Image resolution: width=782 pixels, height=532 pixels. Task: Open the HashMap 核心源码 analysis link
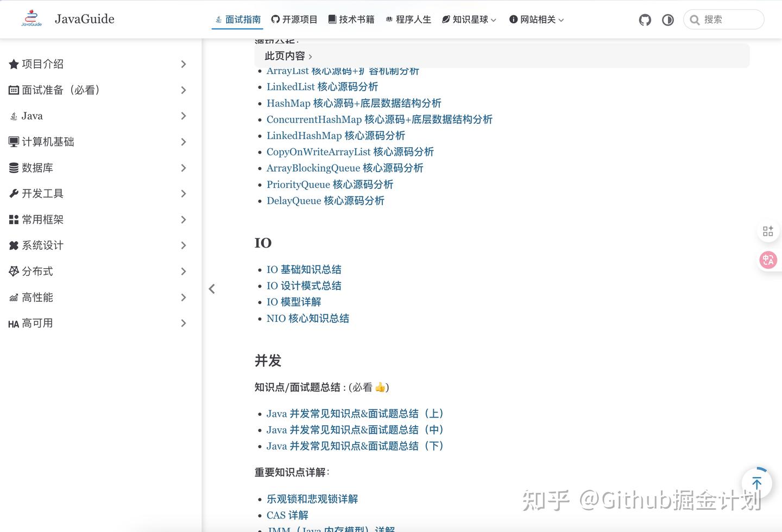point(354,103)
